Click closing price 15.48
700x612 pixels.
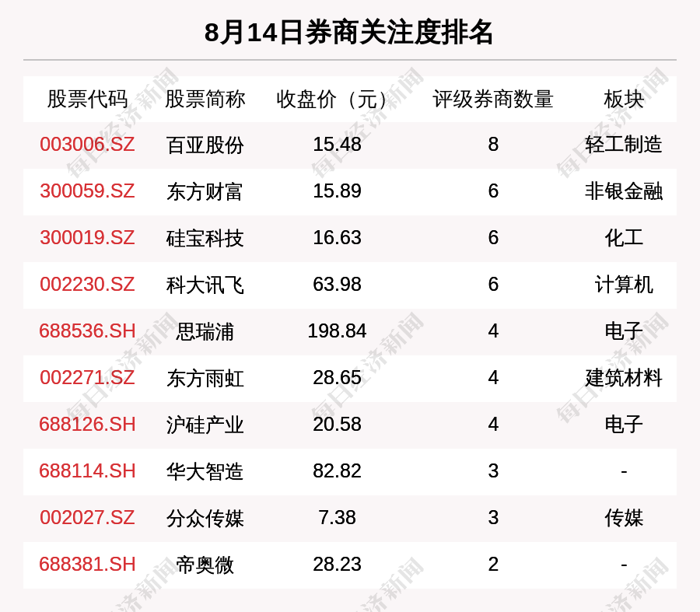[x=337, y=145]
